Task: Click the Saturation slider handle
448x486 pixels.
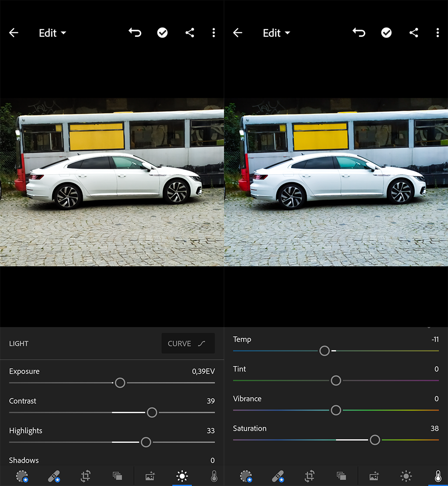Action: click(375, 440)
